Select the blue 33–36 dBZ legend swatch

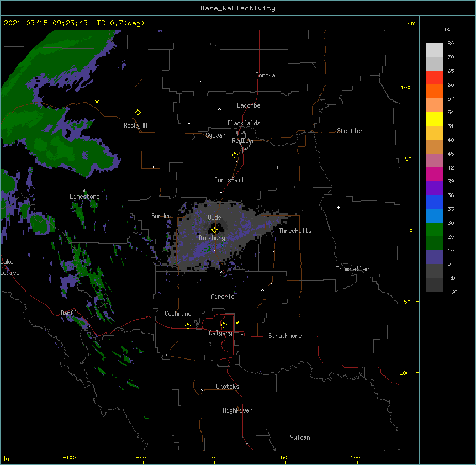pyautogui.click(x=434, y=202)
